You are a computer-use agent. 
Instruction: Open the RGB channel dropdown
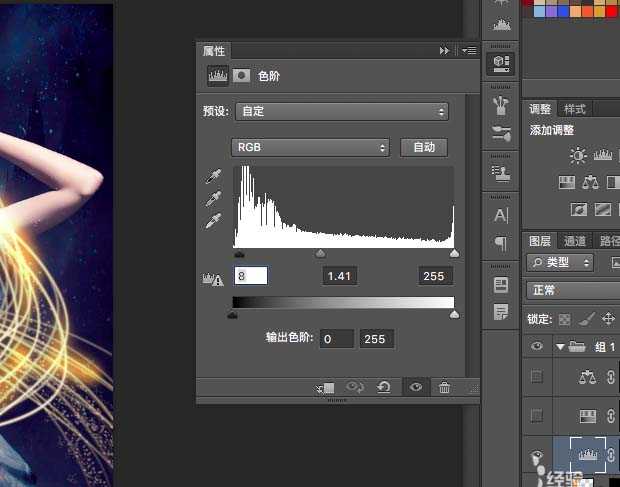tap(310, 147)
